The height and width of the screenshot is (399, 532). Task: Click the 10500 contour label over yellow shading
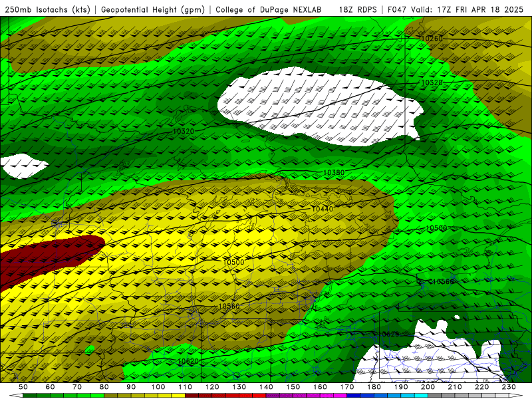tap(234, 262)
